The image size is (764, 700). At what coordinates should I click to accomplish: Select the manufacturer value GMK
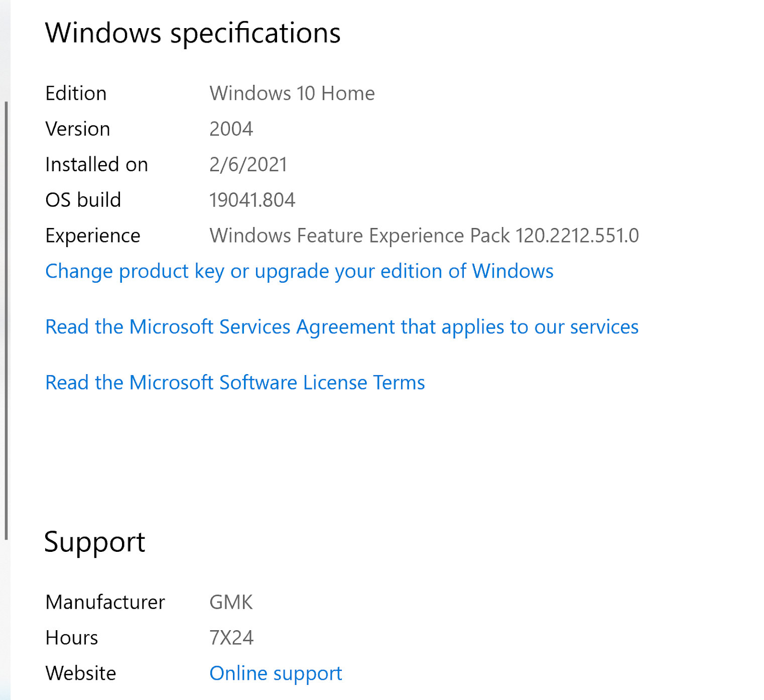click(x=231, y=602)
